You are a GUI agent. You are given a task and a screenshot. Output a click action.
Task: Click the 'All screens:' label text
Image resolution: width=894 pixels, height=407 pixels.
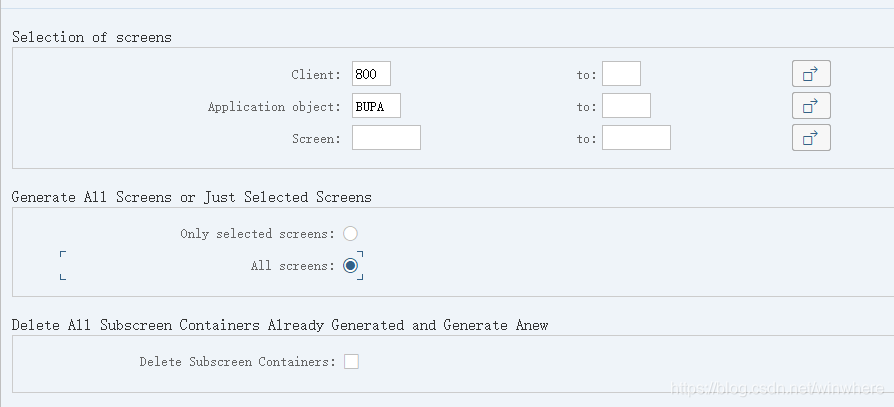[292, 266]
